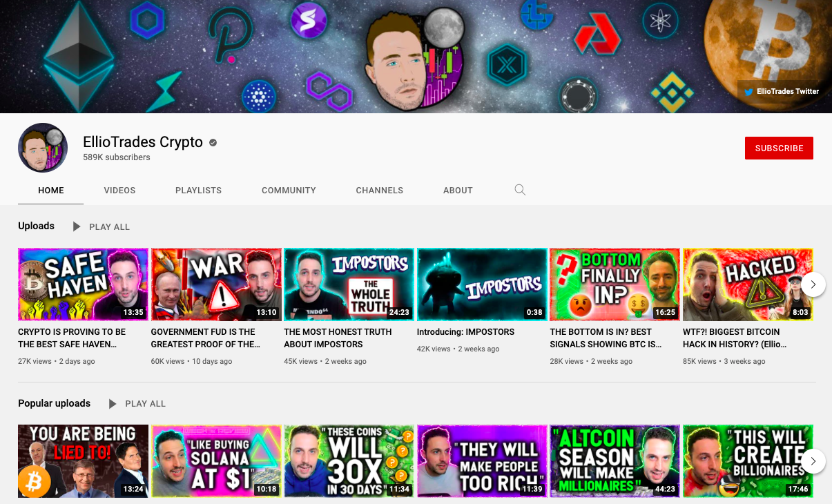Click the Uploads section heading
Viewport: 832px width, 504px height.
coord(36,226)
